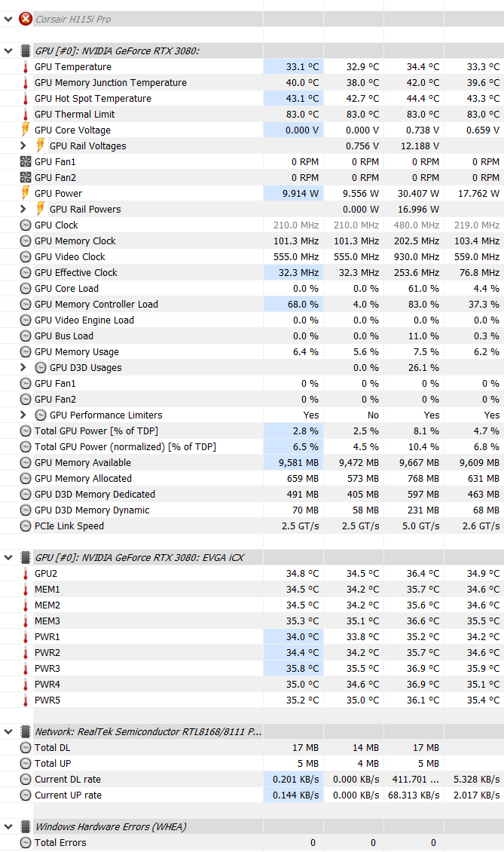Expand the GPU Rail Powers row
The width and height of the screenshot is (504, 852).
(23, 209)
